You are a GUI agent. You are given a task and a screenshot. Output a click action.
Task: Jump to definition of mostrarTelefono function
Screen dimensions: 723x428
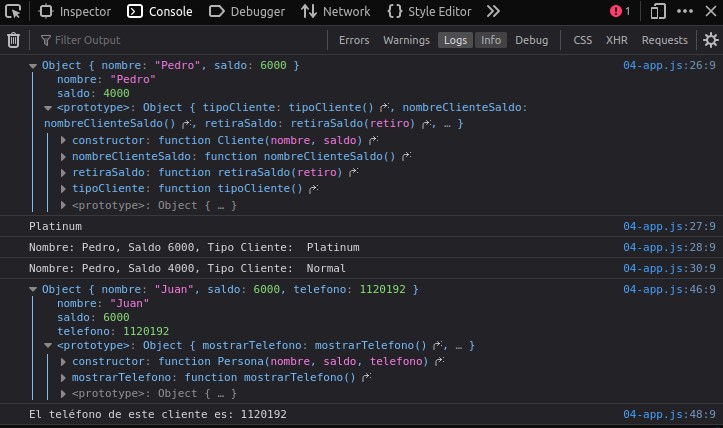367,377
